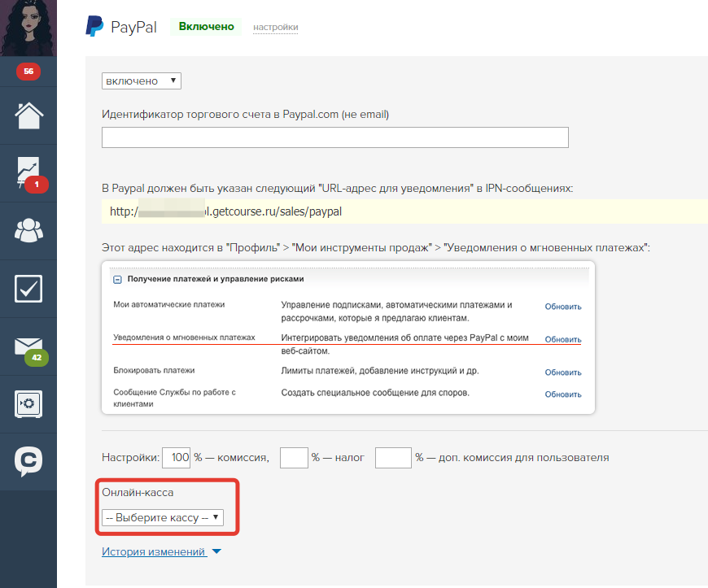
Task: Click the blue arrow next to История изменений
Action: click(216, 551)
